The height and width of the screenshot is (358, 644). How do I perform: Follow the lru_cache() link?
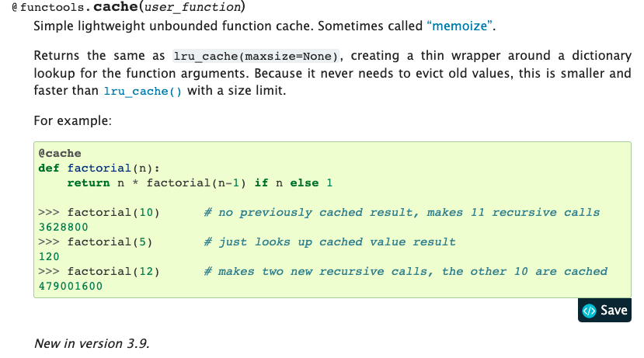pos(143,91)
